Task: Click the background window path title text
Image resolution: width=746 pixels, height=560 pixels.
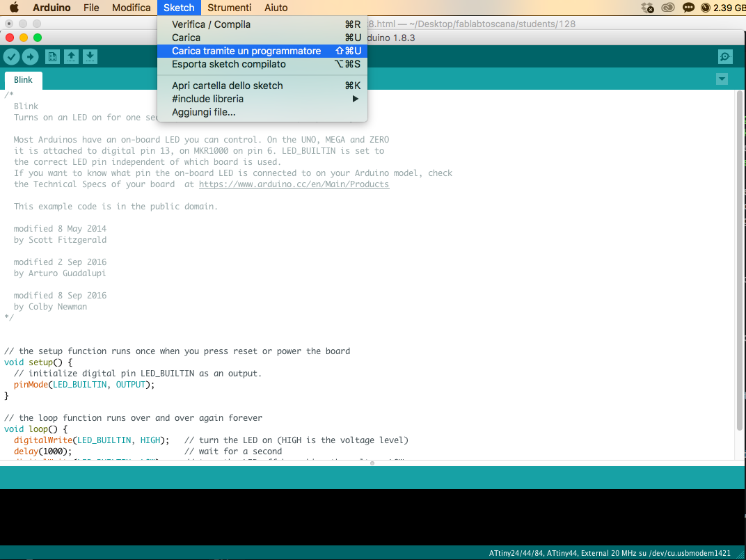Action: point(472,24)
